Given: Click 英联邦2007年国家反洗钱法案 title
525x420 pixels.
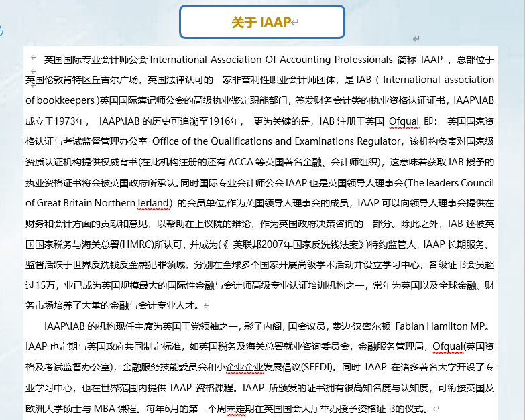Looking at the screenshot, I should tap(296, 244).
